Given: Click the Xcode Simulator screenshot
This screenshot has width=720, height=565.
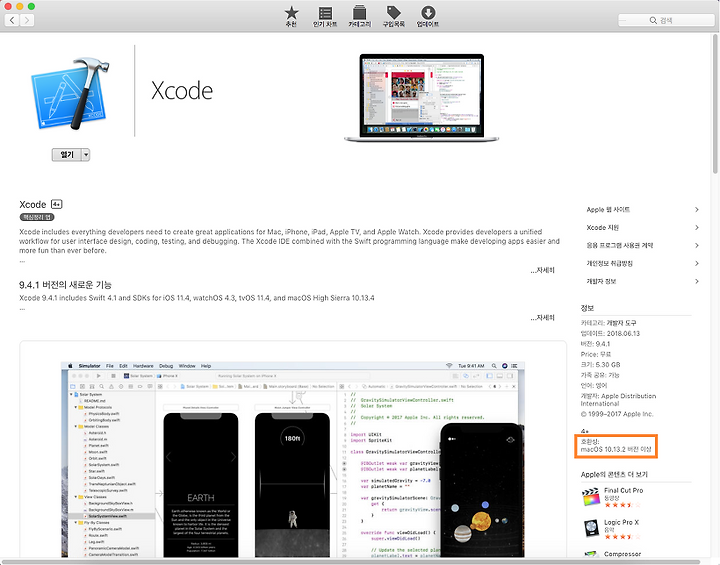Looking at the screenshot, I should point(293,459).
